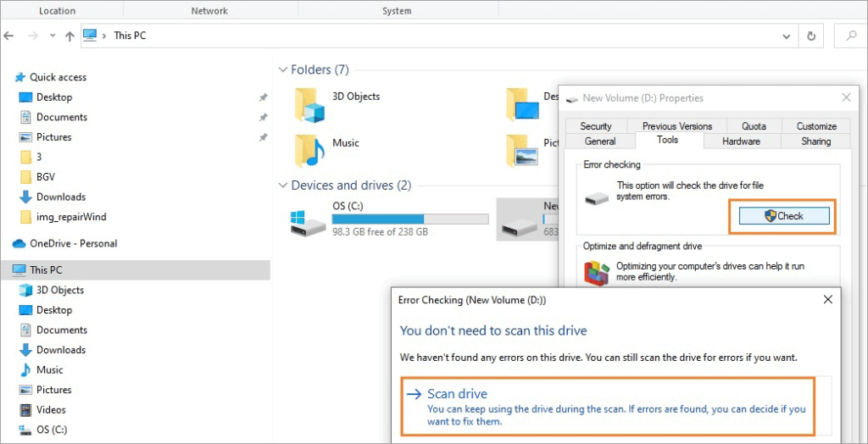The height and width of the screenshot is (444, 868).
Task: Click the Scan drive option
Action: (457, 393)
